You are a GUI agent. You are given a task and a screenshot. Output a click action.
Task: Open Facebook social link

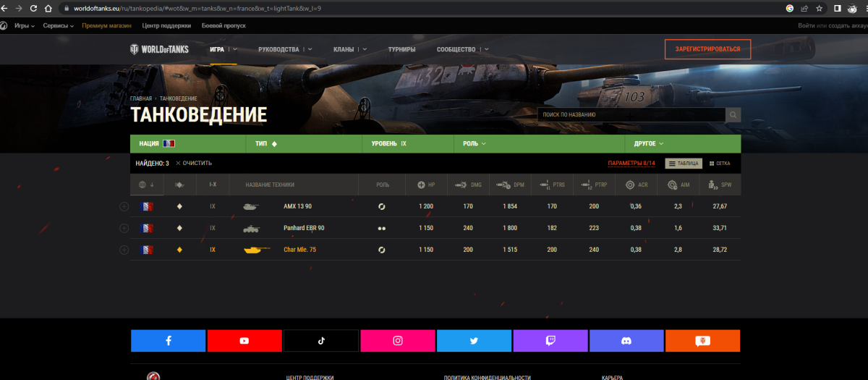pyautogui.click(x=168, y=340)
